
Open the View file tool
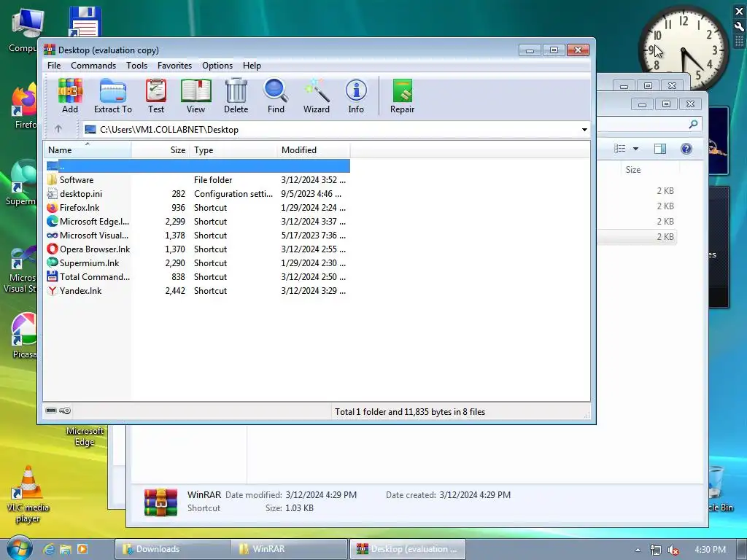pos(196,96)
